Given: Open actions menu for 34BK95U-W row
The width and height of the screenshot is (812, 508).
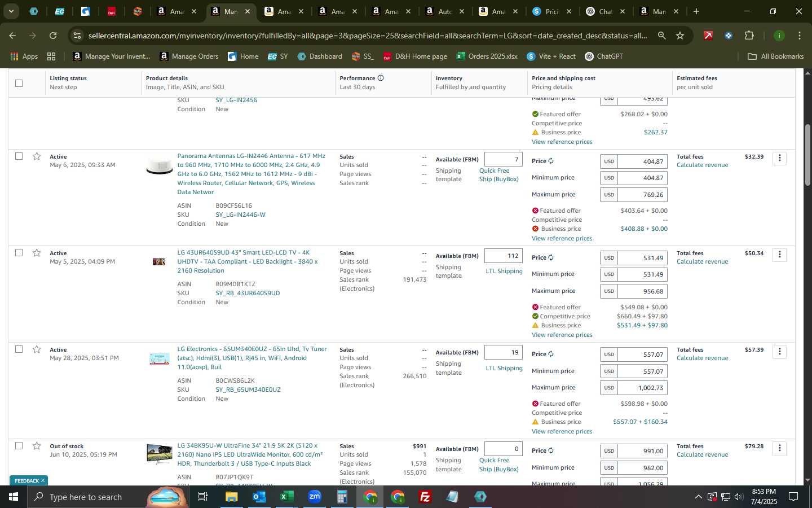Looking at the screenshot, I should [x=779, y=448].
